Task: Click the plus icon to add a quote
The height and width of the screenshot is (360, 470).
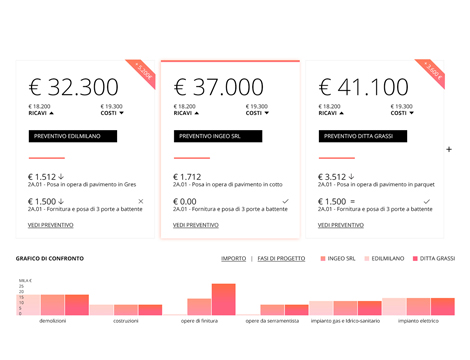Action: point(449,149)
